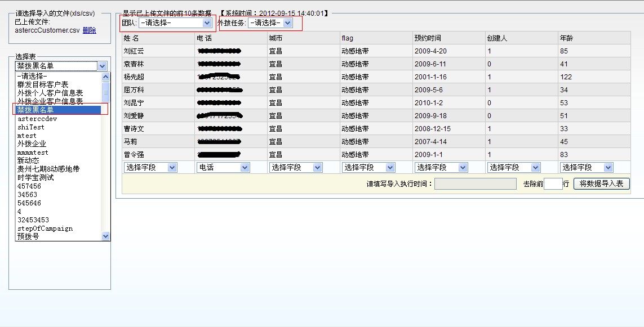The image size is (644, 327).
Task: Collapse the 选择表 combo box showing 禁拨黑名单
Action: coord(102,66)
